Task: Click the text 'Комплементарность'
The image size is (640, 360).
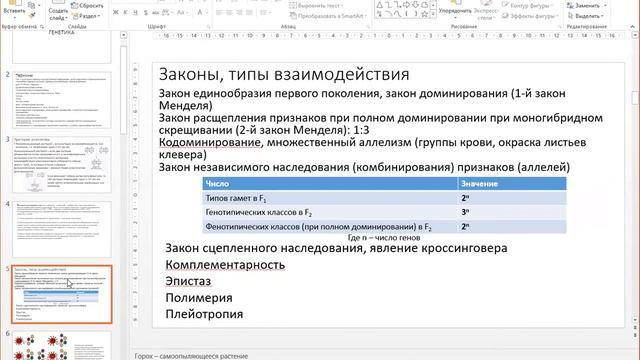Action: click(225, 265)
